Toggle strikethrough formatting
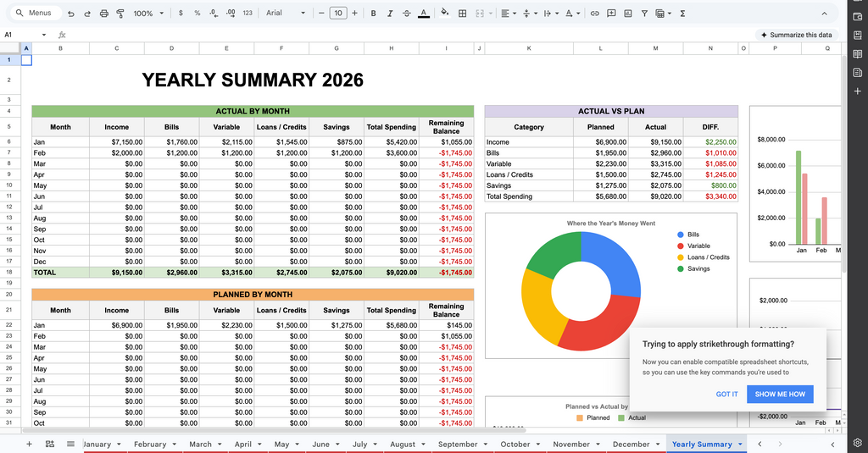The image size is (868, 453). 406,14
